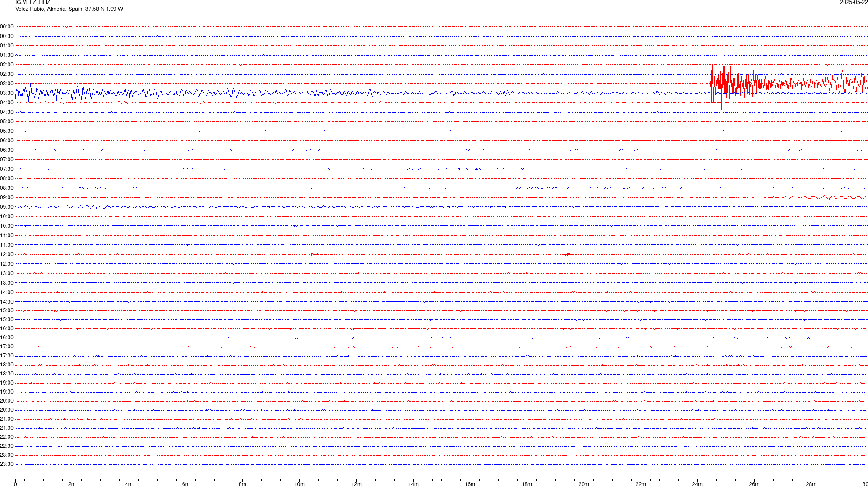This screenshot has width=868, height=488.
Task: Click the 0 origin label on the time axis
Action: click(x=15, y=484)
